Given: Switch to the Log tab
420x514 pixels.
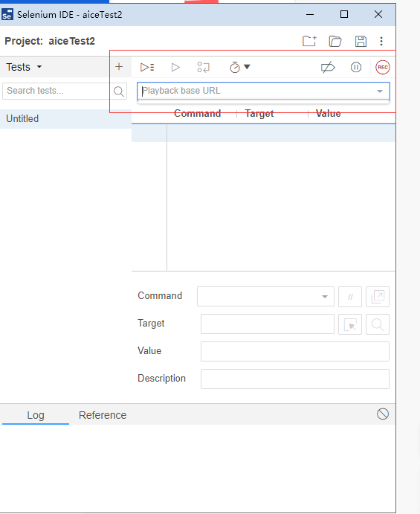Looking at the screenshot, I should click(x=36, y=415).
